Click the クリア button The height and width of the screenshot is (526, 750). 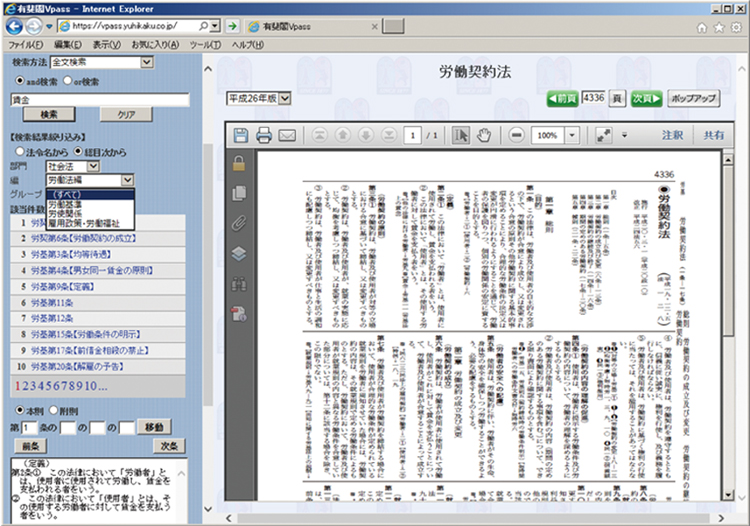click(126, 114)
